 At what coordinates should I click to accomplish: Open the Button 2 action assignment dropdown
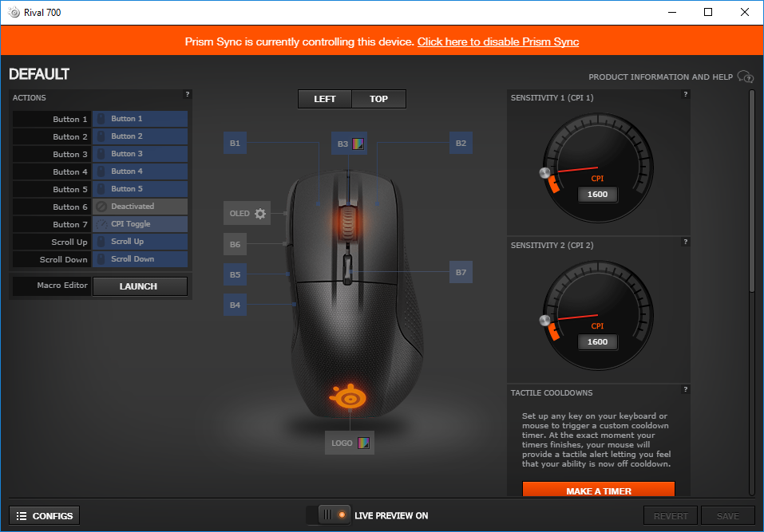click(141, 136)
